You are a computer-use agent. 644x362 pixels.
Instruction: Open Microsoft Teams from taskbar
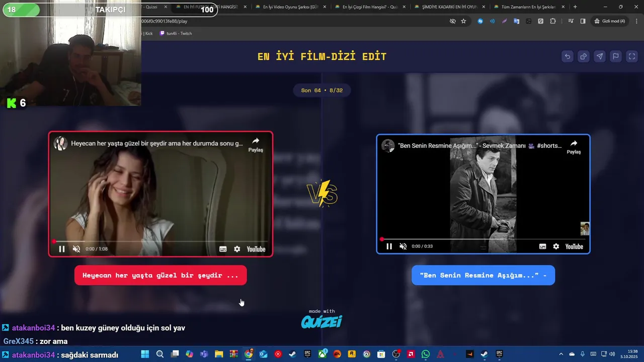[x=204, y=354]
